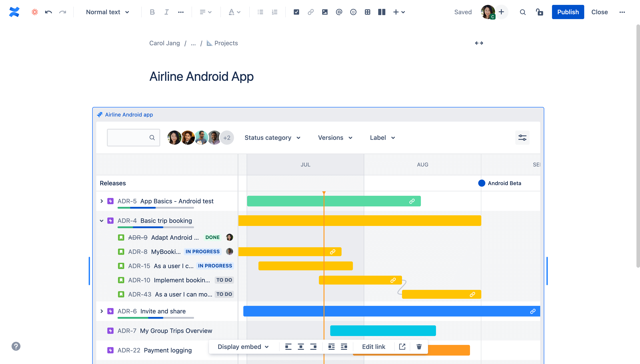
Task: Click the Publish button
Action: 568,12
